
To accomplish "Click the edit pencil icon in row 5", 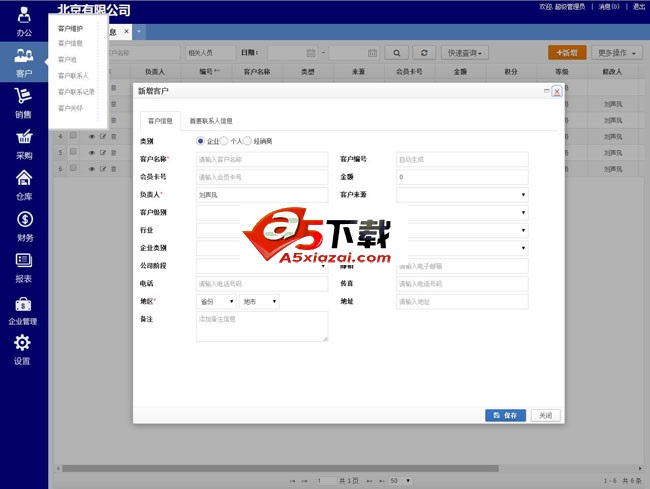I will (x=103, y=153).
